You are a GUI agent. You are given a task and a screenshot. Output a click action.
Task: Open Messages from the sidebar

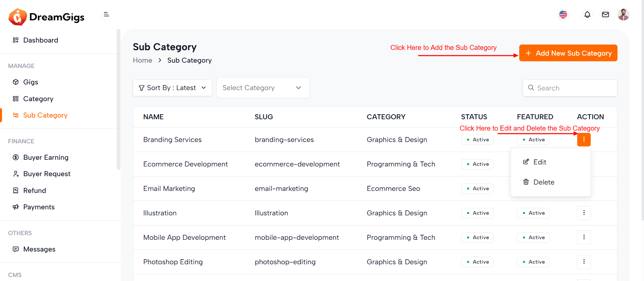pos(39,249)
